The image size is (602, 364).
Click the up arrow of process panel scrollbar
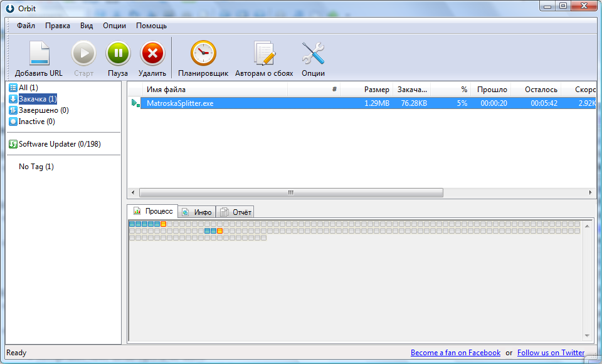pyautogui.click(x=587, y=226)
